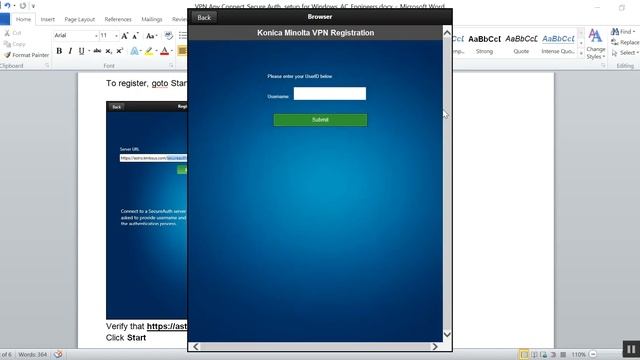Click the Change Styles button
The height and width of the screenshot is (360, 640).
tap(596, 44)
